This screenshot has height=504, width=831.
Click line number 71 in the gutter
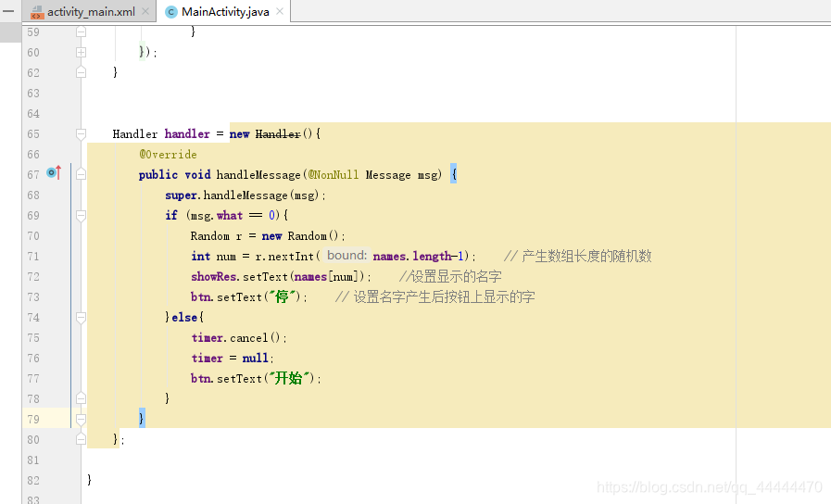(x=33, y=257)
